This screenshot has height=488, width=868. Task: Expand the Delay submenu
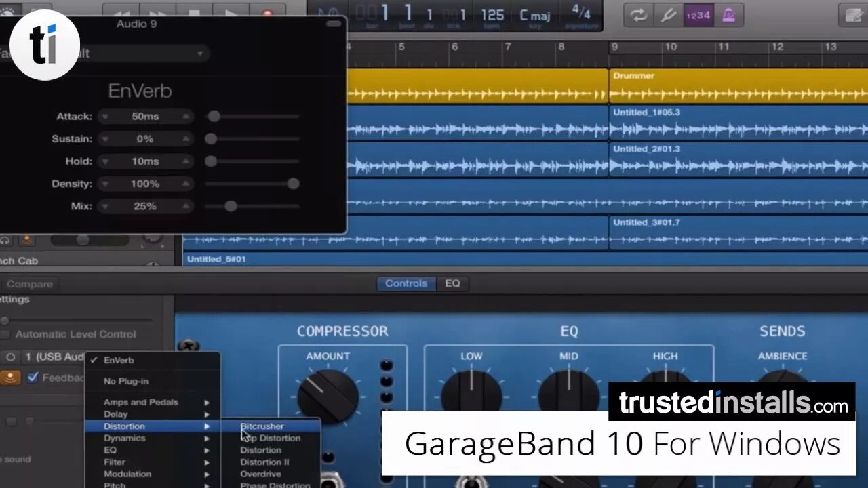click(x=152, y=414)
